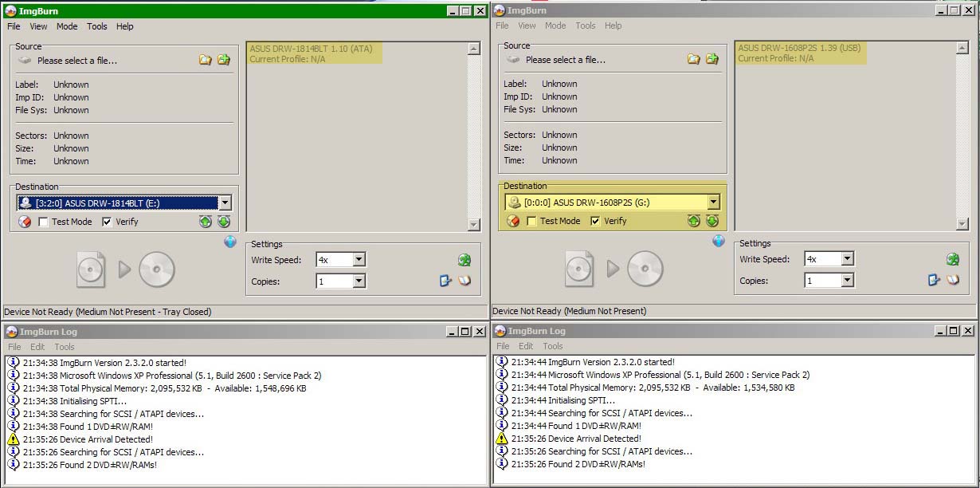Open the Tools menu in the green-titled ImgBurn window

[x=97, y=26]
